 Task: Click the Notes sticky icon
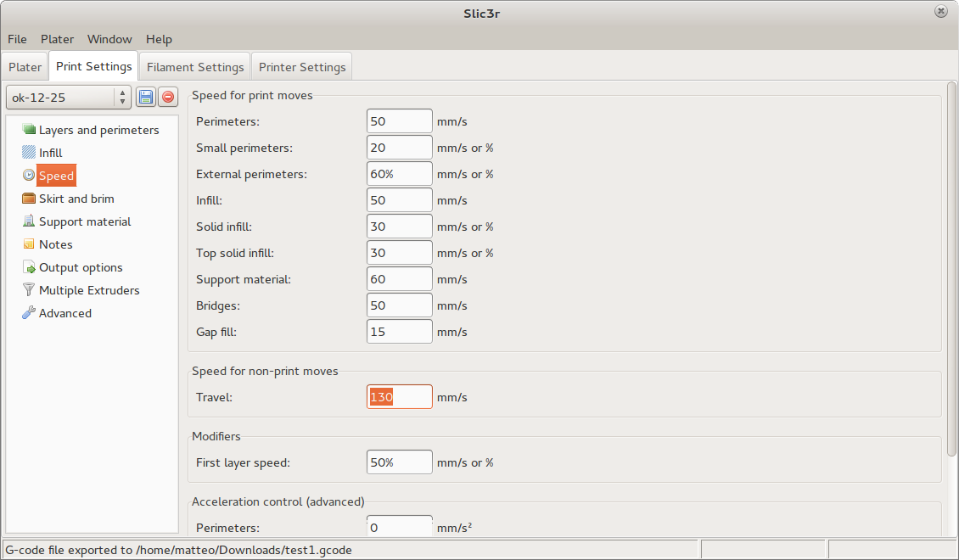pyautogui.click(x=29, y=244)
